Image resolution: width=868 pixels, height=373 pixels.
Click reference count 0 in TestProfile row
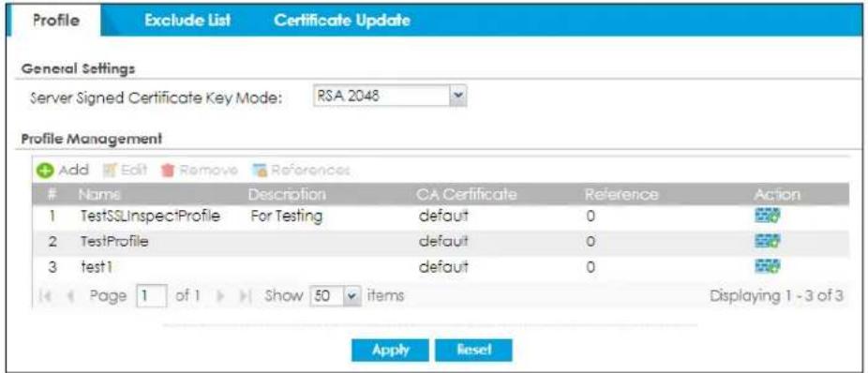(591, 242)
